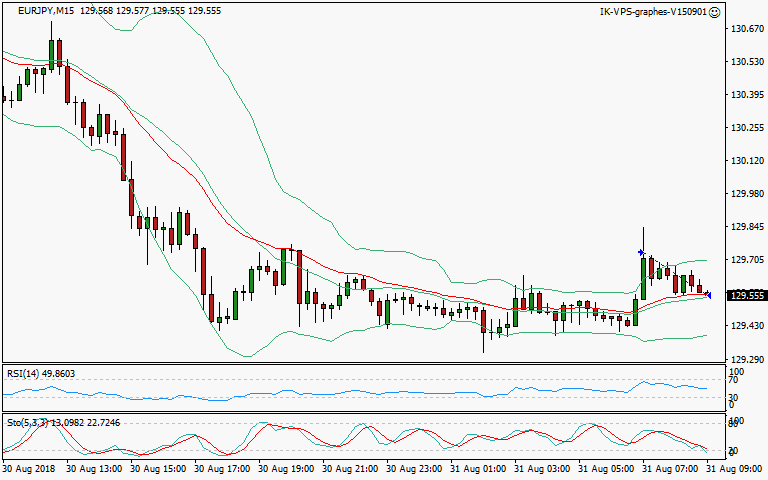
Task: Click the 130.100 price level on axis
Action: [x=741, y=161]
